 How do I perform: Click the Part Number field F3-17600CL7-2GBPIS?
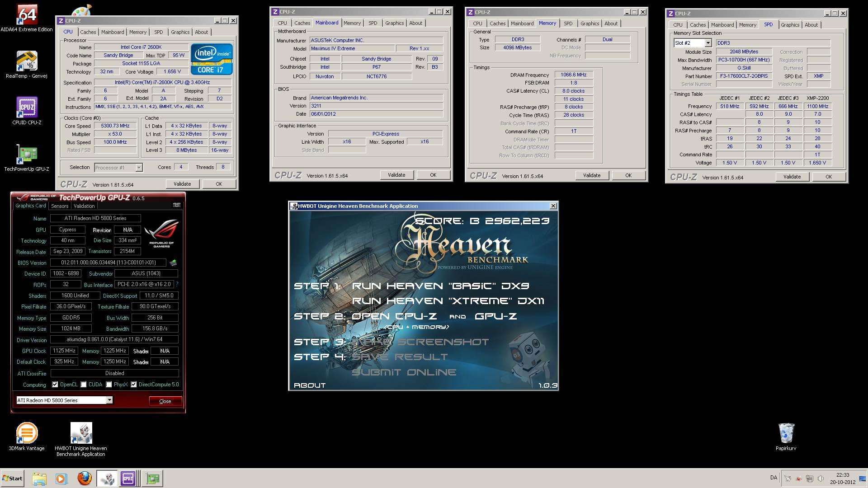[x=744, y=76]
